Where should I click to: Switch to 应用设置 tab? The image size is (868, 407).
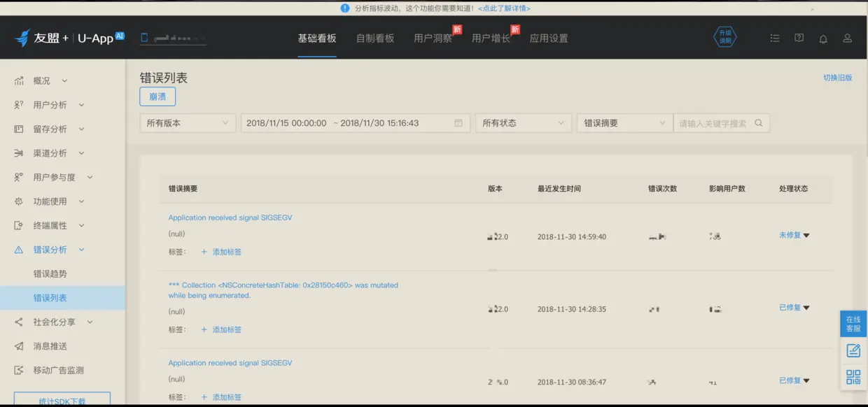point(549,38)
